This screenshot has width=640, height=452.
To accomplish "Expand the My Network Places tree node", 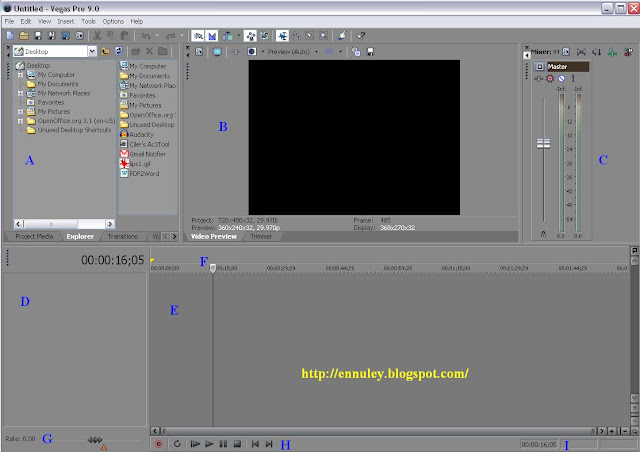I will [x=20, y=93].
